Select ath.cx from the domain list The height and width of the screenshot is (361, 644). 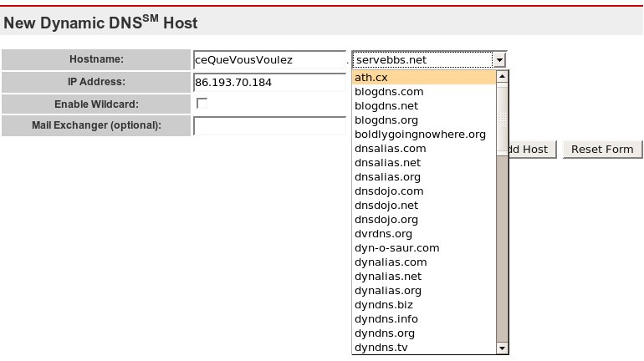coord(423,78)
